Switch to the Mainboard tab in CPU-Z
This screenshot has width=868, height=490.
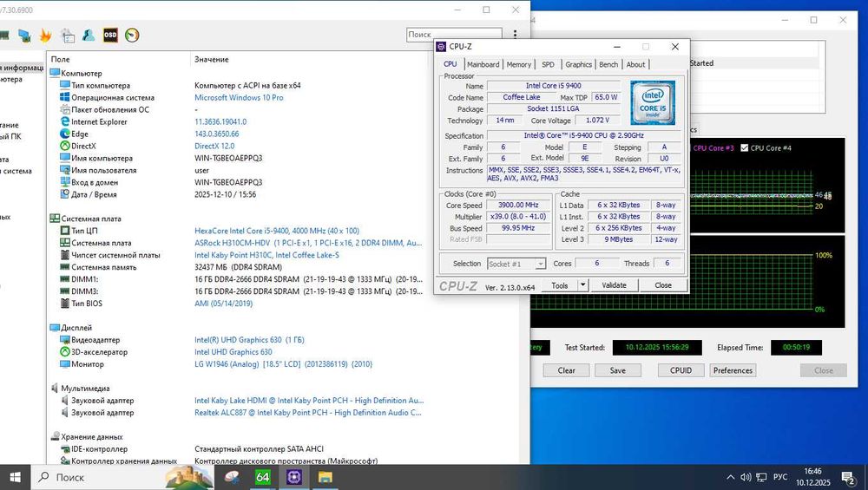[x=483, y=64]
